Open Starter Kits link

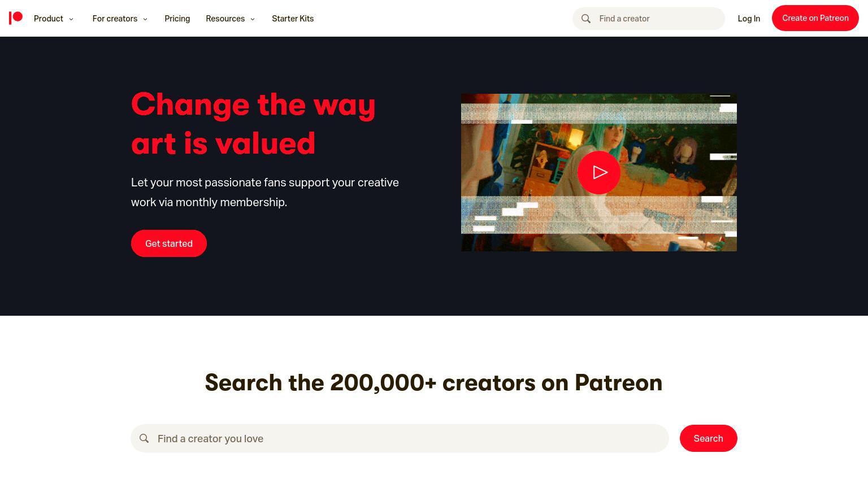click(293, 19)
